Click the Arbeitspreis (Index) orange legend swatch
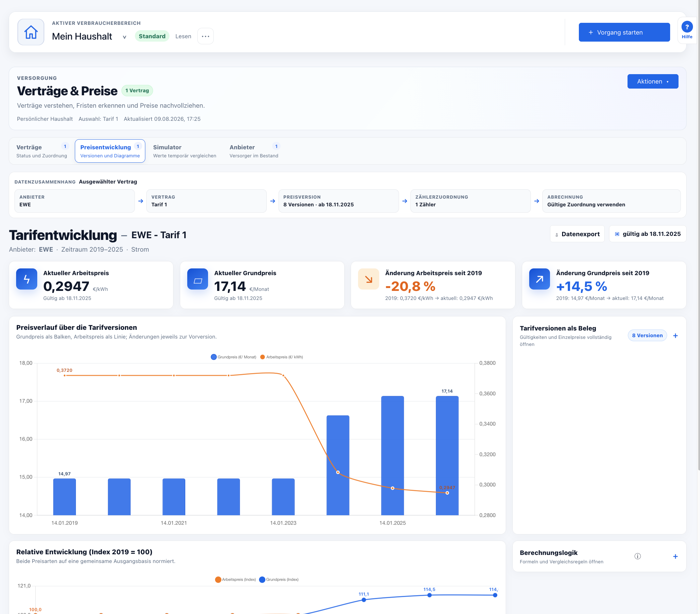700x614 pixels. click(218, 579)
